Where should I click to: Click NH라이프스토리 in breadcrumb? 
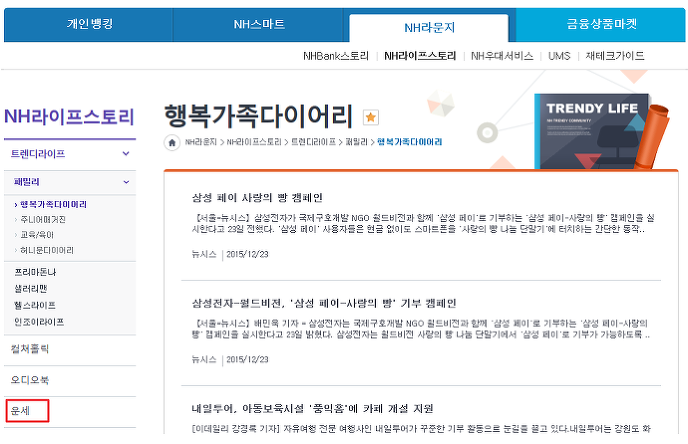[x=254, y=142]
